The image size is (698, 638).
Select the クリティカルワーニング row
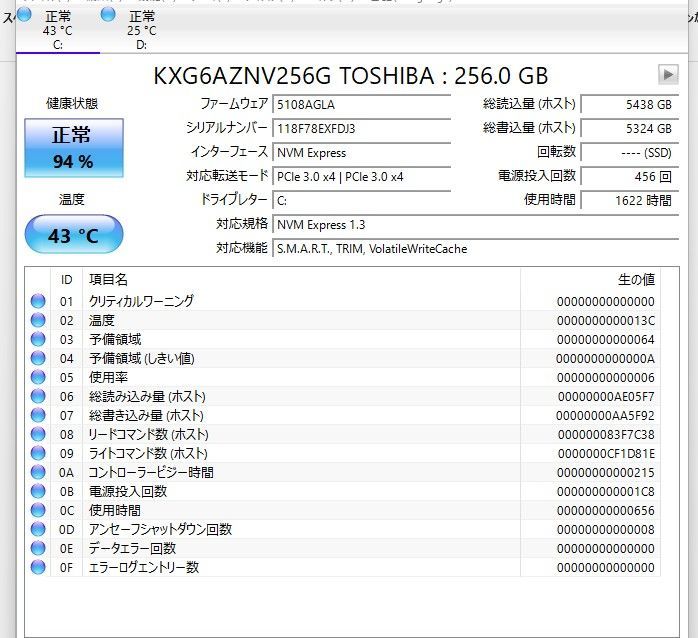click(x=343, y=301)
